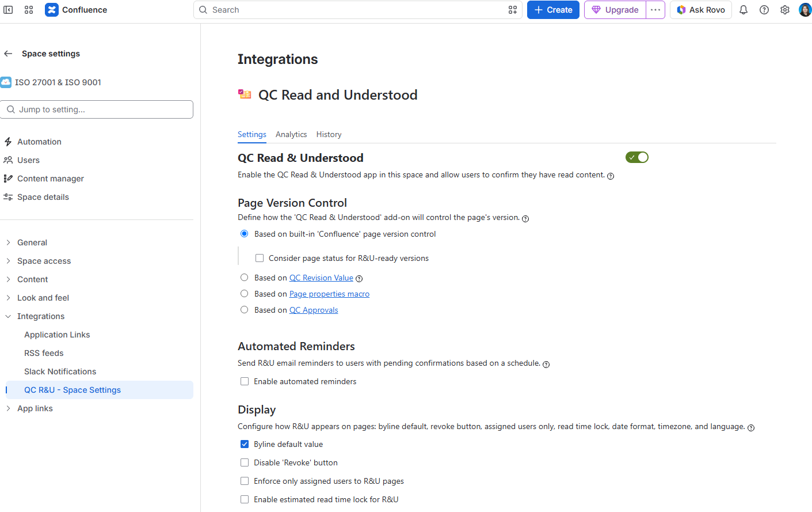Show help for Automated Reminders description

click(x=546, y=364)
